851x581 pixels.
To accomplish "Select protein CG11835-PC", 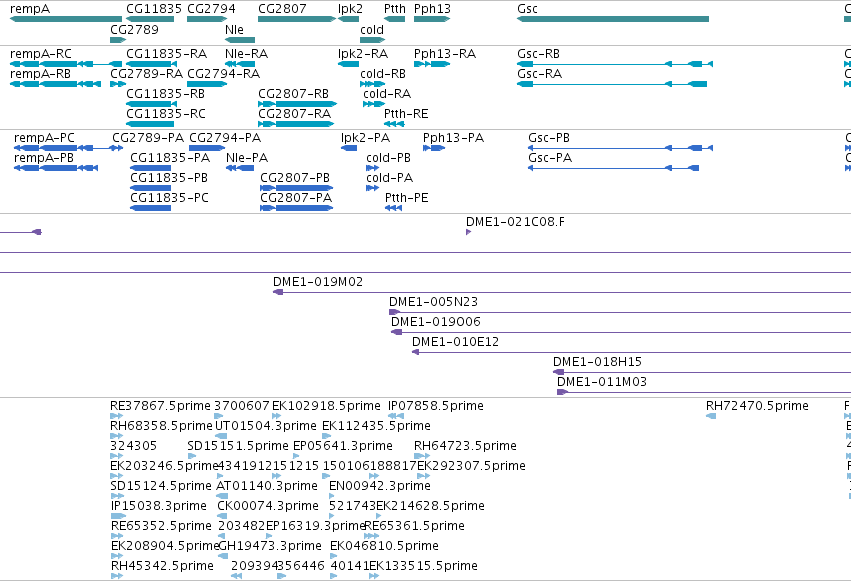I will pyautogui.click(x=150, y=208).
